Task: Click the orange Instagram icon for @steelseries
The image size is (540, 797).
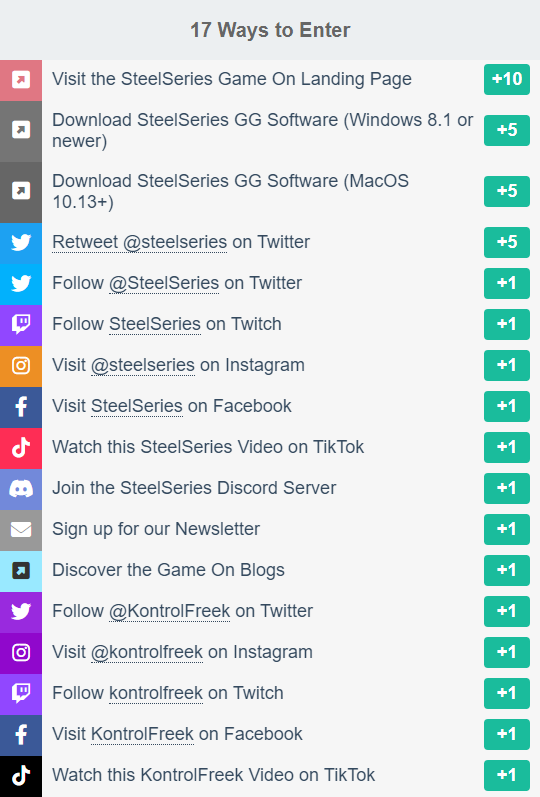Action: pos(21,365)
